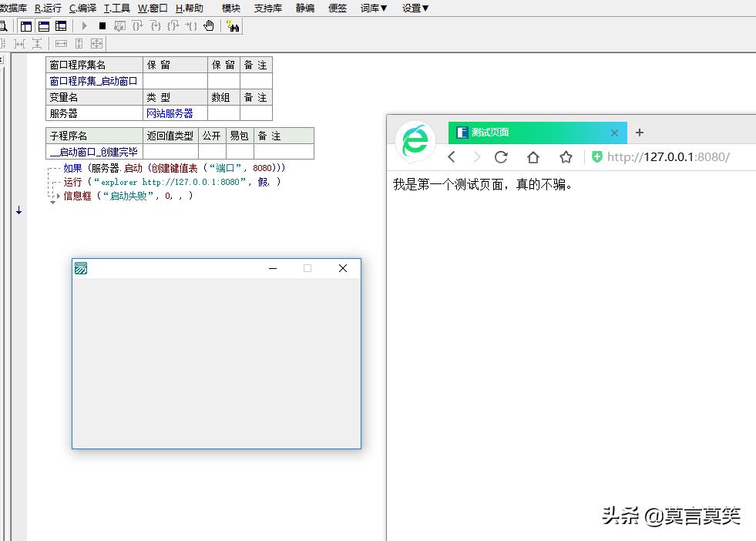Screen dimensions: 756x541
Task: Click the 网站服务器 type link
Action: coord(170,113)
